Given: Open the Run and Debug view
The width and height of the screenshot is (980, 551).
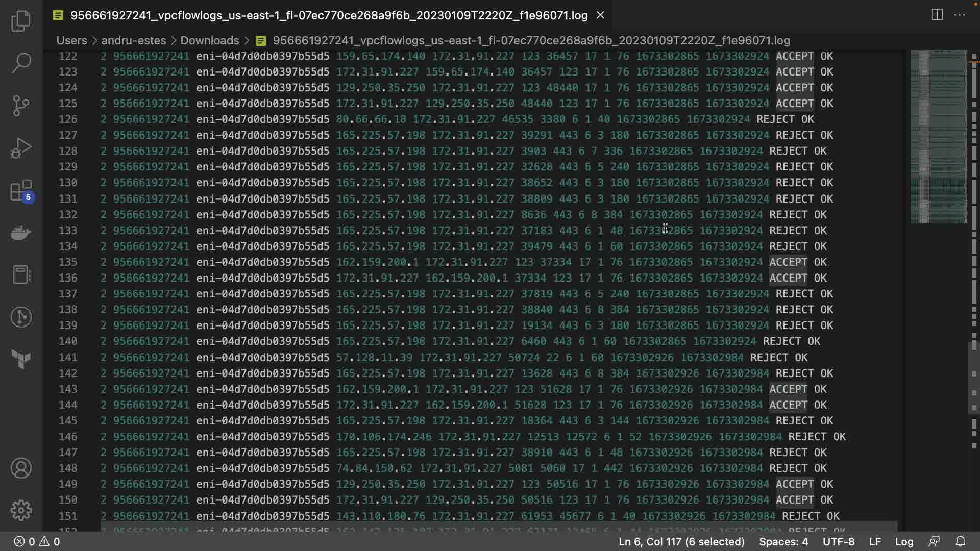Looking at the screenshot, I should point(21,148).
